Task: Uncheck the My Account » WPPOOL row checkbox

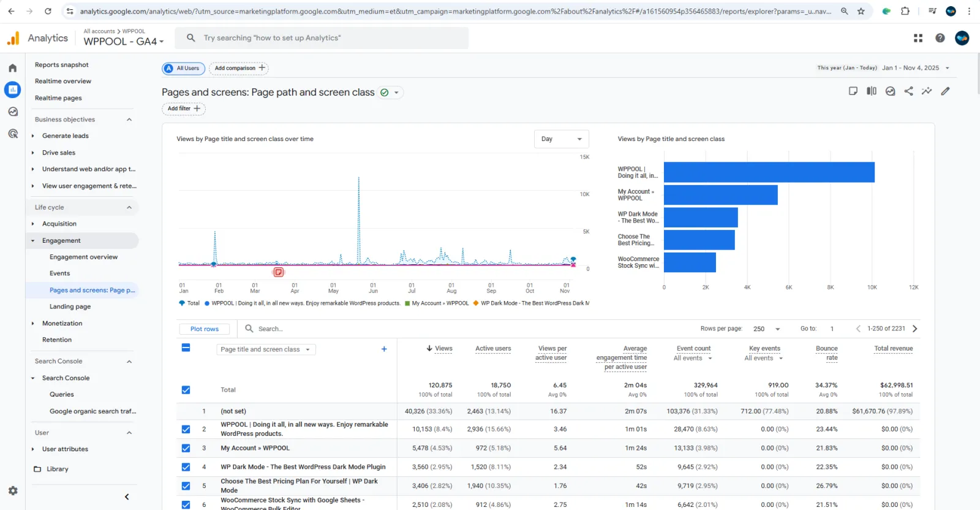Action: 186,448
